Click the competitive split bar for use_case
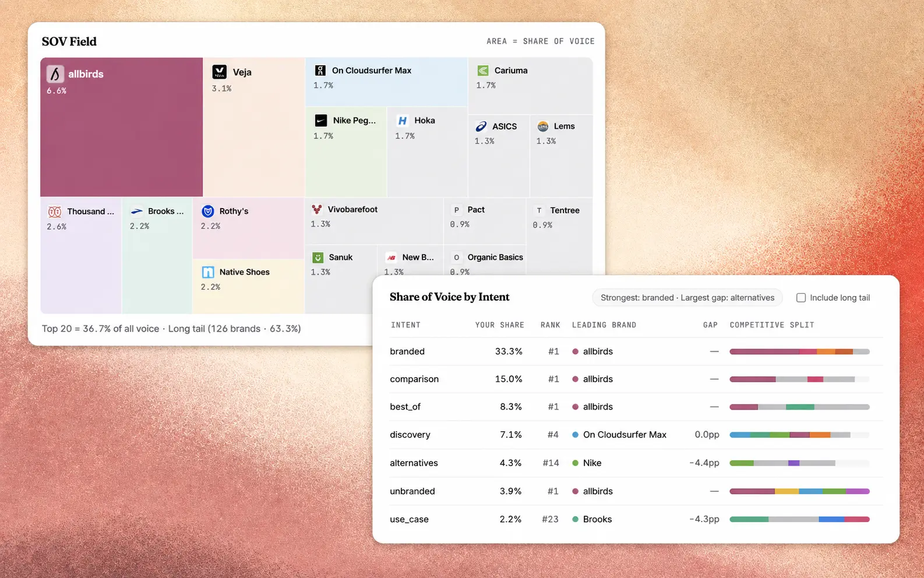924x578 pixels. (799, 520)
